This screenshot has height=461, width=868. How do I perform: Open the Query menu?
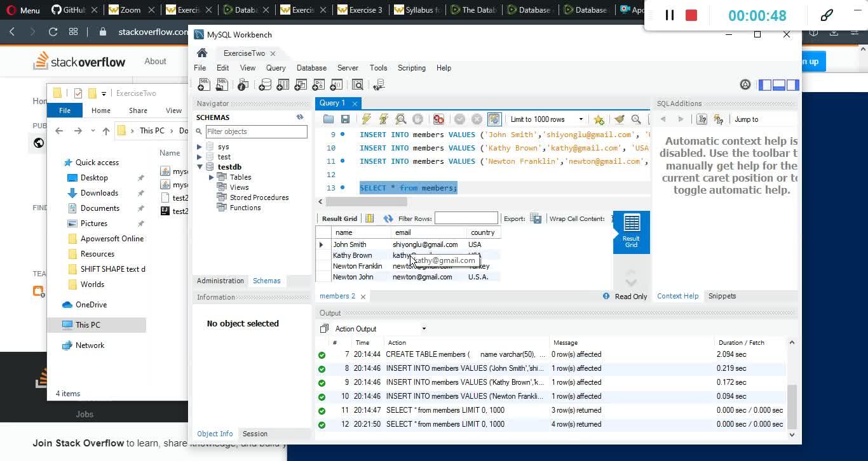point(276,68)
